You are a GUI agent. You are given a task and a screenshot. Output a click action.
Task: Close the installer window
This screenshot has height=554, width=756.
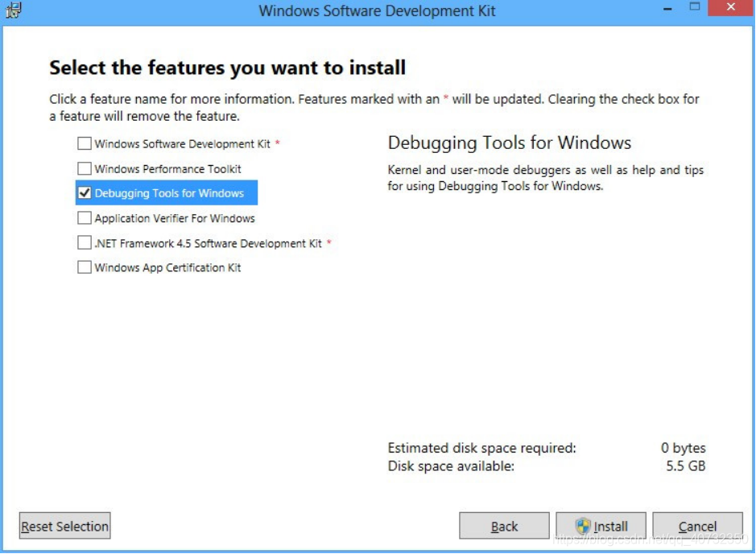(730, 7)
